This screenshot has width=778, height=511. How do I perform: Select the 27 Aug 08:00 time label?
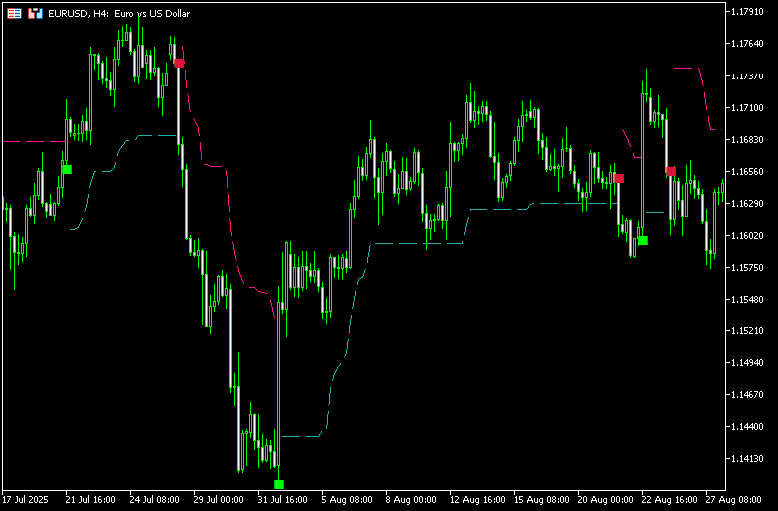click(x=728, y=498)
